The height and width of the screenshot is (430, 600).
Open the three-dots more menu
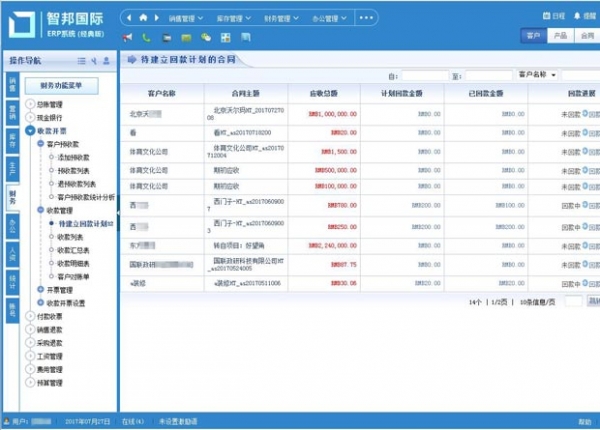point(366,18)
